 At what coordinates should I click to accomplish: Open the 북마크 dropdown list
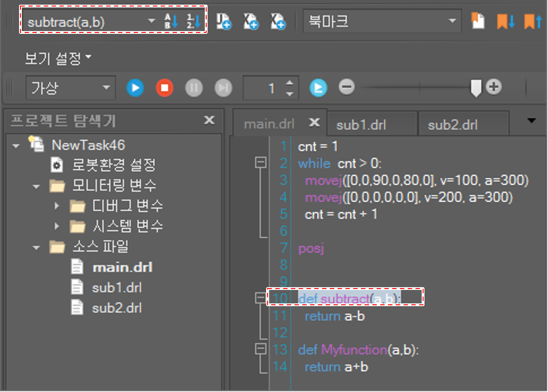[451, 22]
